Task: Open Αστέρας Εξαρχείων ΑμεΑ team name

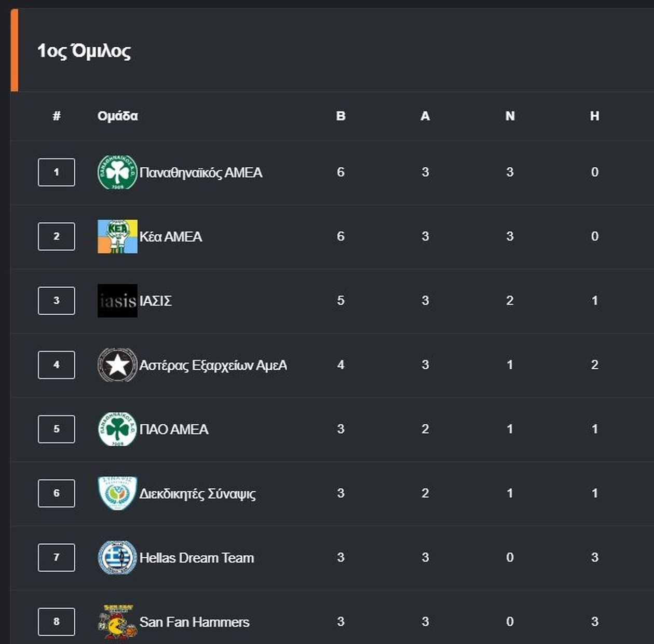Action: (x=213, y=365)
